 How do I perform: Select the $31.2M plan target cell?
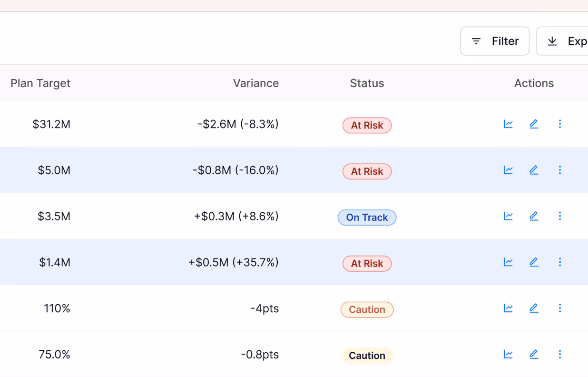click(x=51, y=124)
